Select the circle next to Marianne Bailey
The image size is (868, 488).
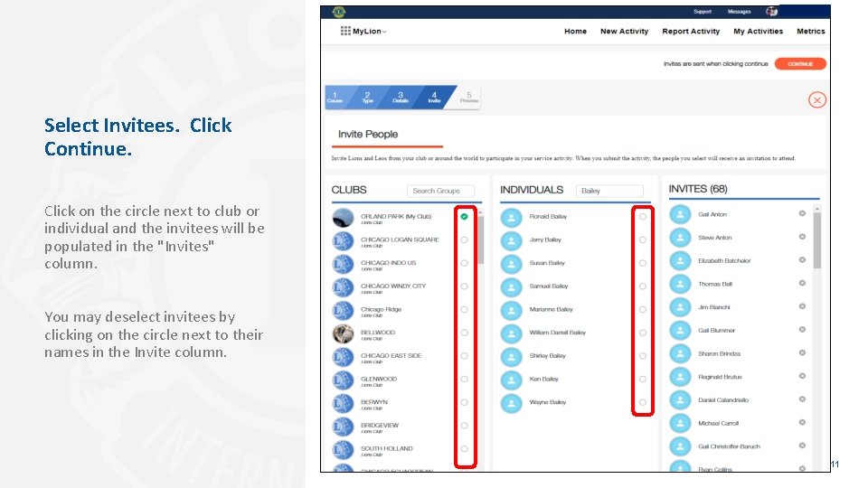click(x=642, y=309)
